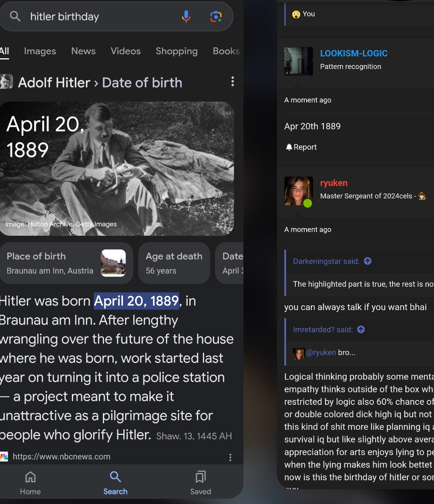This screenshot has height=504, width=434.
Task: Open the Place of birth card
Action: coord(66,263)
